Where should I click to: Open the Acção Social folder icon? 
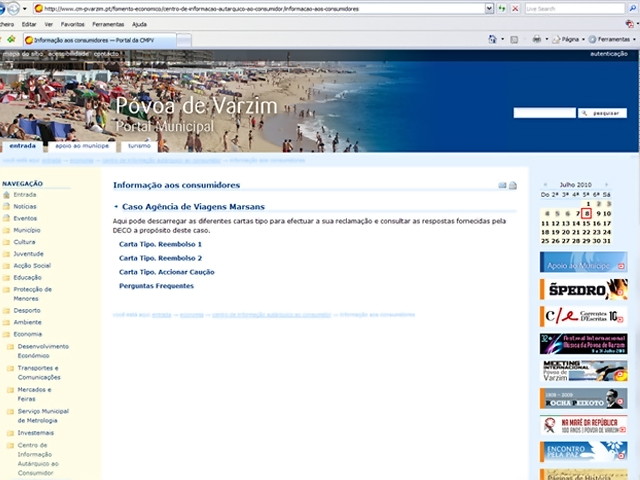[6, 266]
